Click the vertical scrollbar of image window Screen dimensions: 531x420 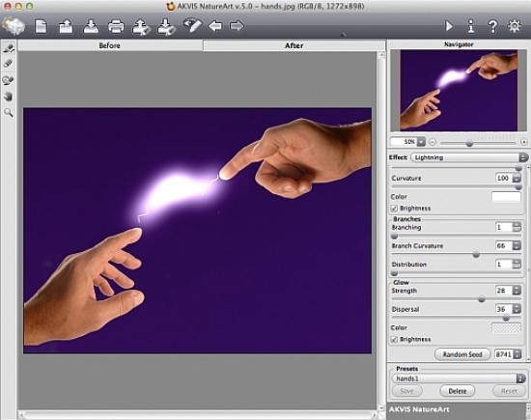pyautogui.click(x=381, y=231)
